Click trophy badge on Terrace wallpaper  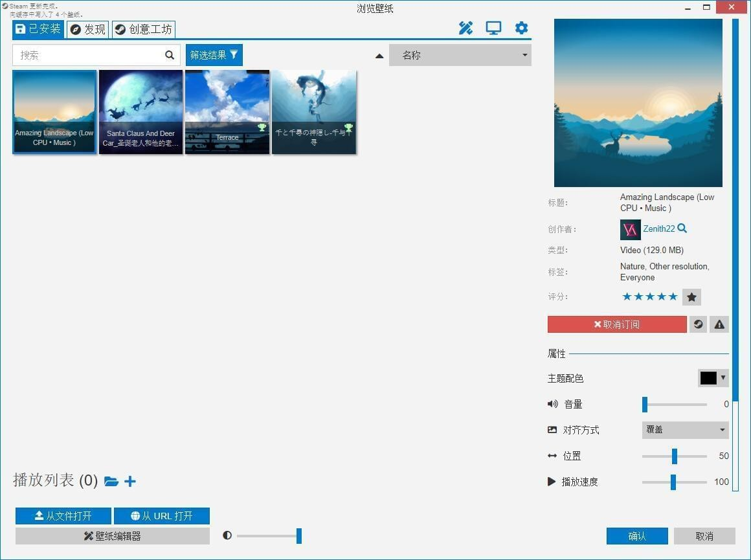pos(262,128)
